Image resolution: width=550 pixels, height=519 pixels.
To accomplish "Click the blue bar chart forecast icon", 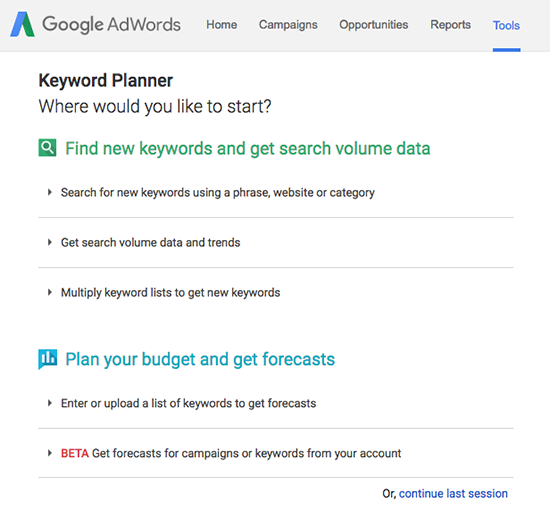I will coord(47,359).
